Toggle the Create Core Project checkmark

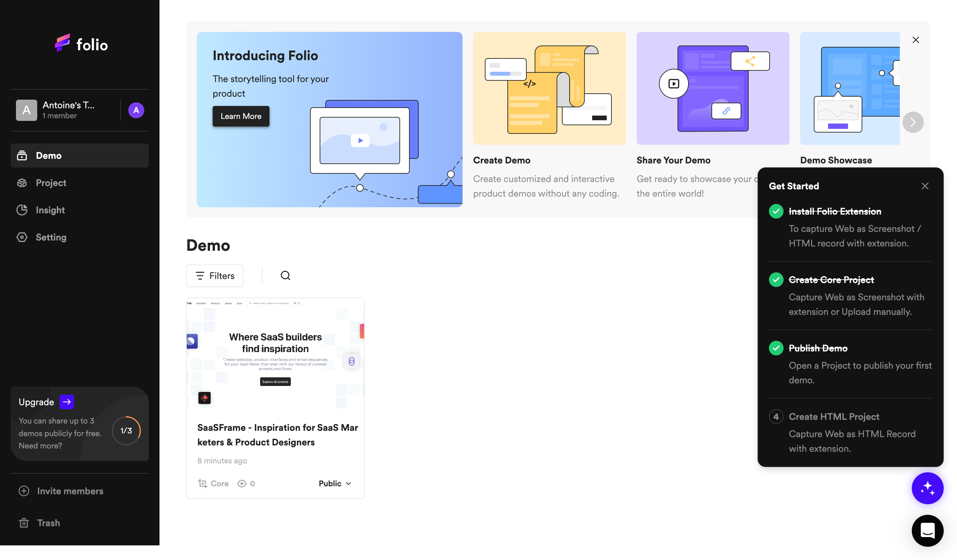coord(776,280)
